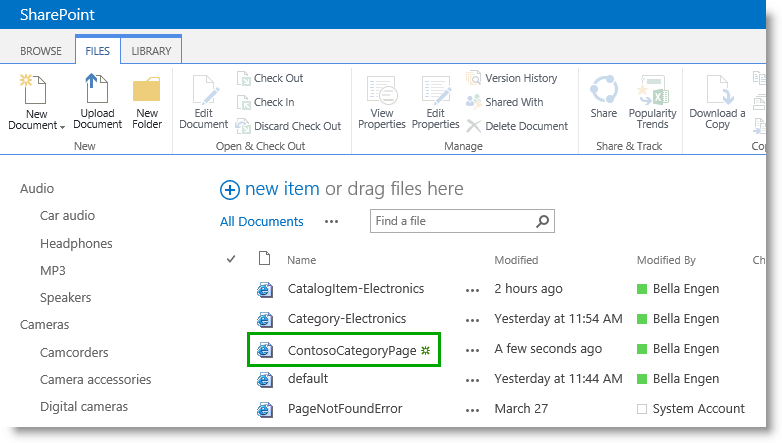Viewport: 782px width, 443px height.
Task: Open the ContosoCategoryPage file
Action: (352, 351)
